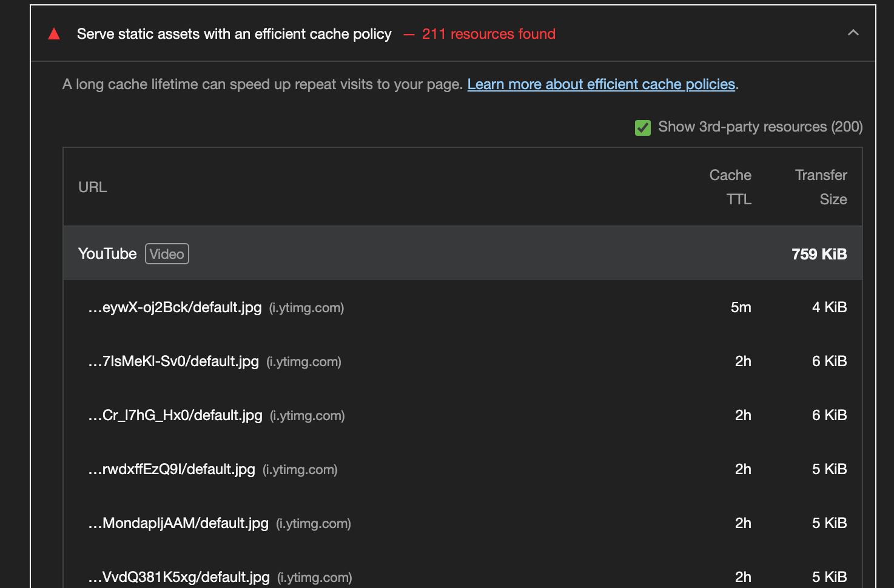This screenshot has height=588, width=894.
Task: Select the 5m cache TTL value
Action: (741, 307)
